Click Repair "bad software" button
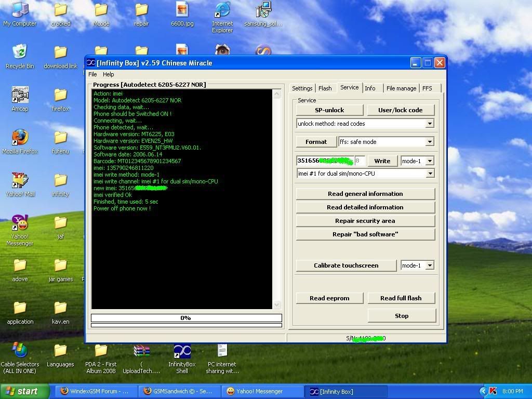532x399 pixels. click(x=365, y=234)
